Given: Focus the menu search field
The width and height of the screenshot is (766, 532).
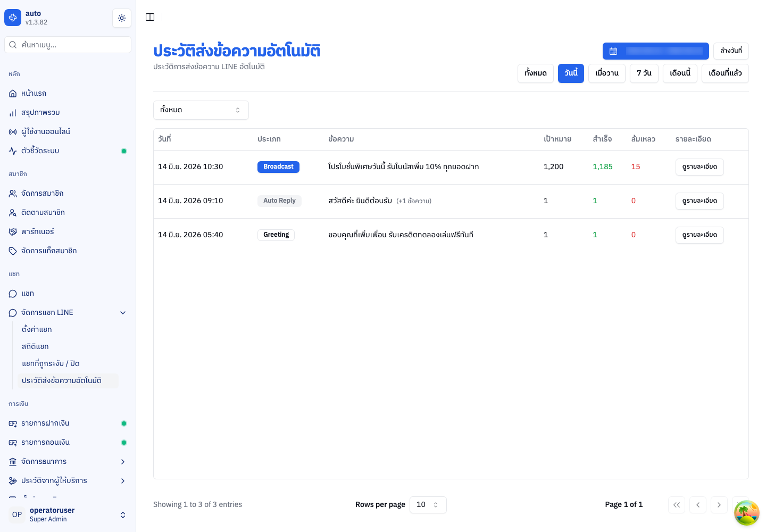Looking at the screenshot, I should click(68, 45).
